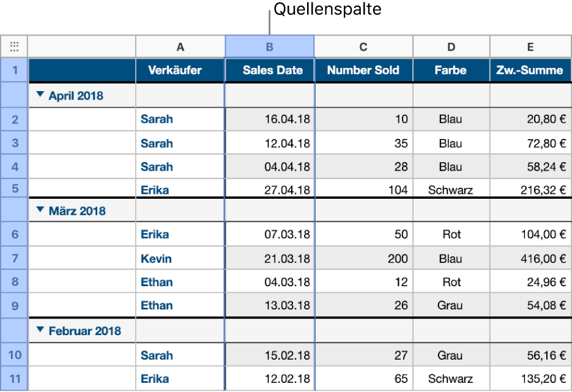Select row 11 number header
The image size is (572, 392).
coord(14,379)
